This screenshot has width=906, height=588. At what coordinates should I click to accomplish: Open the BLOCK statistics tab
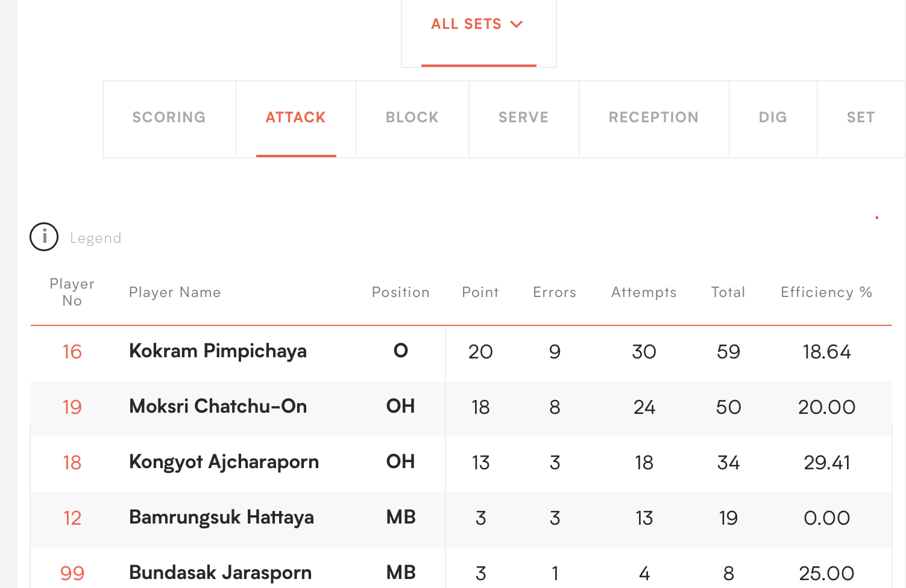pyautogui.click(x=412, y=117)
